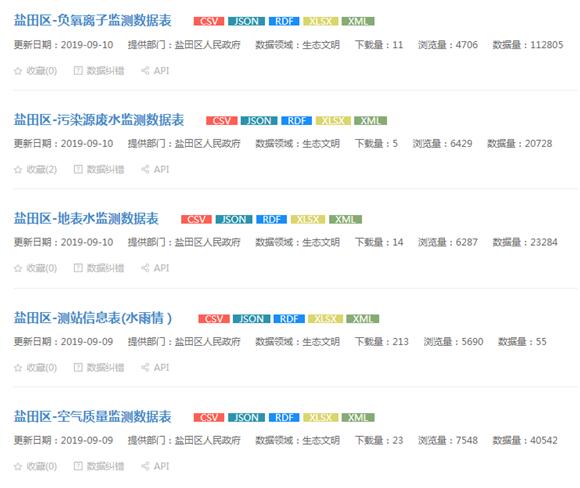580x488 pixels.
Task: Download CSV for 负氧离子监测数据表
Action: [x=209, y=21]
